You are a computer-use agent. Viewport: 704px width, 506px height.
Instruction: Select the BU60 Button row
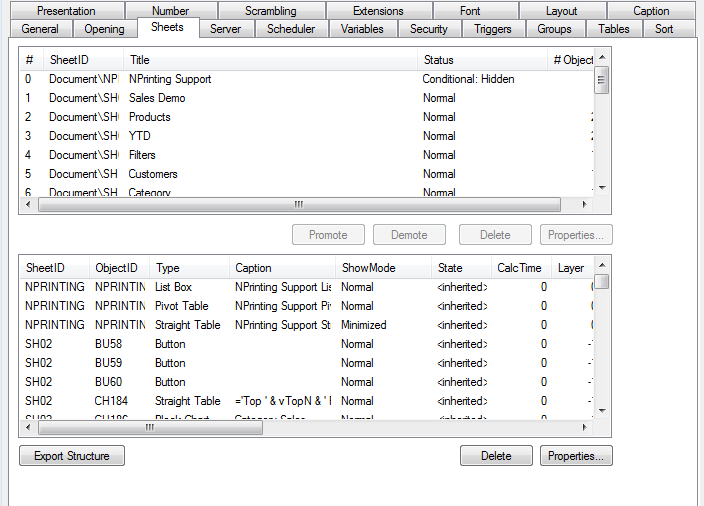coord(307,382)
